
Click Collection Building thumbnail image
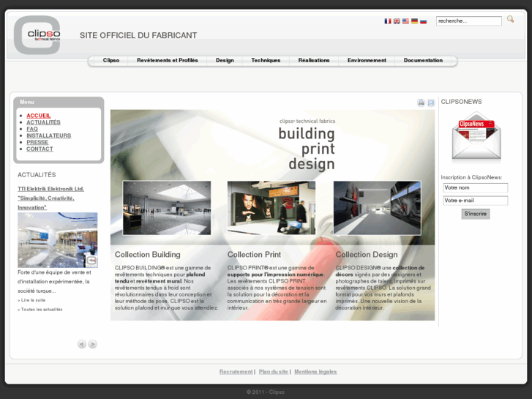167,208
